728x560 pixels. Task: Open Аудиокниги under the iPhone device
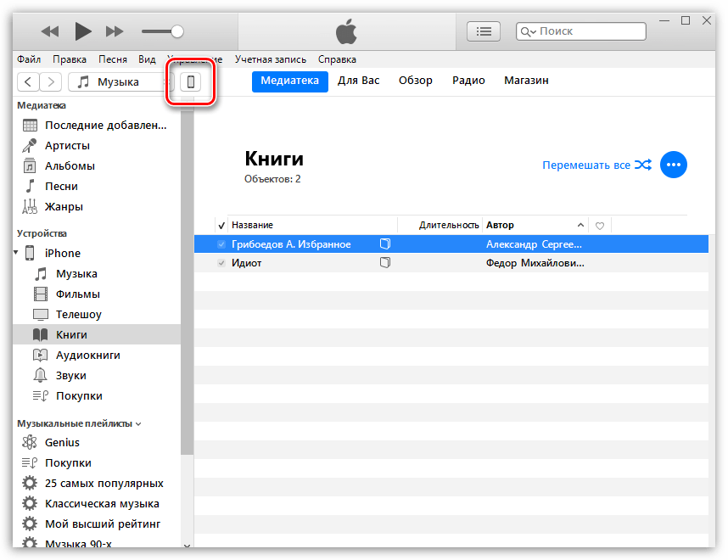coord(97,356)
